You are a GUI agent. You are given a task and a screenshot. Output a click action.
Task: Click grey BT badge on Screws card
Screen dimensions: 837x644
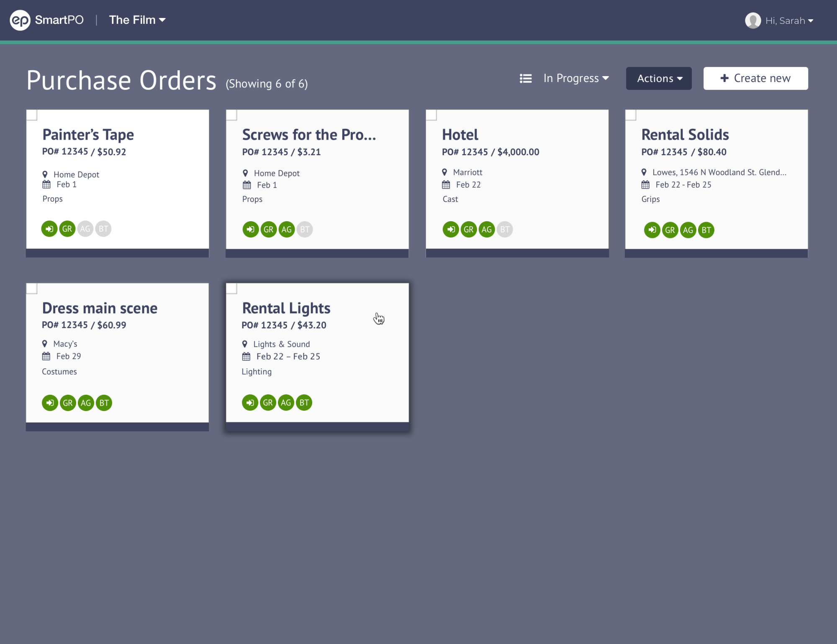point(305,229)
